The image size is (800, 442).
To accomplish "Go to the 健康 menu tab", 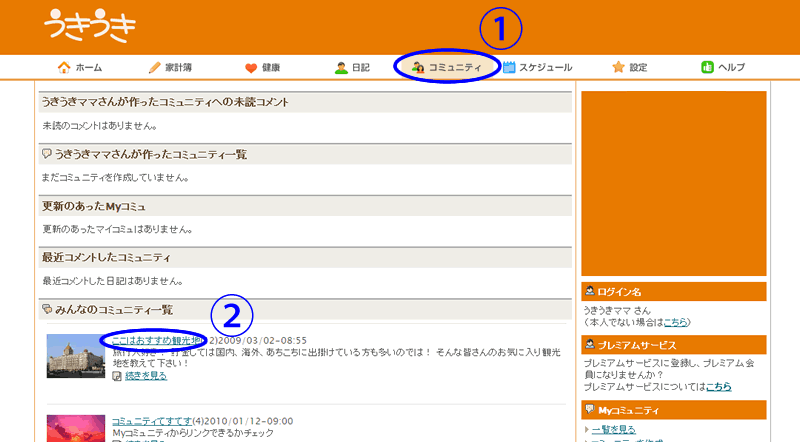I will click(x=262, y=67).
